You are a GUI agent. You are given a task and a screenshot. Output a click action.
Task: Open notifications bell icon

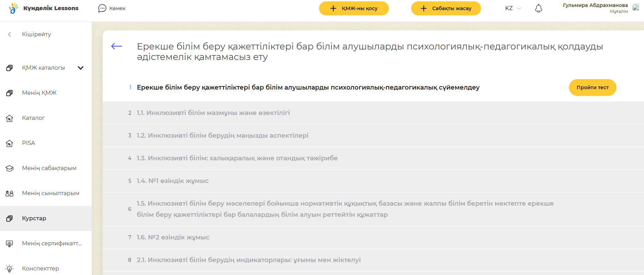point(538,8)
